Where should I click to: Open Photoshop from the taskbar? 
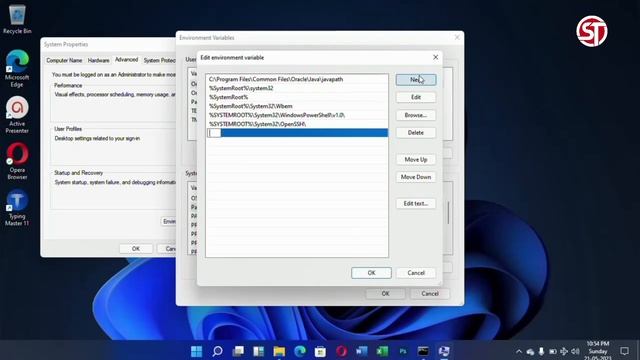[403, 351]
